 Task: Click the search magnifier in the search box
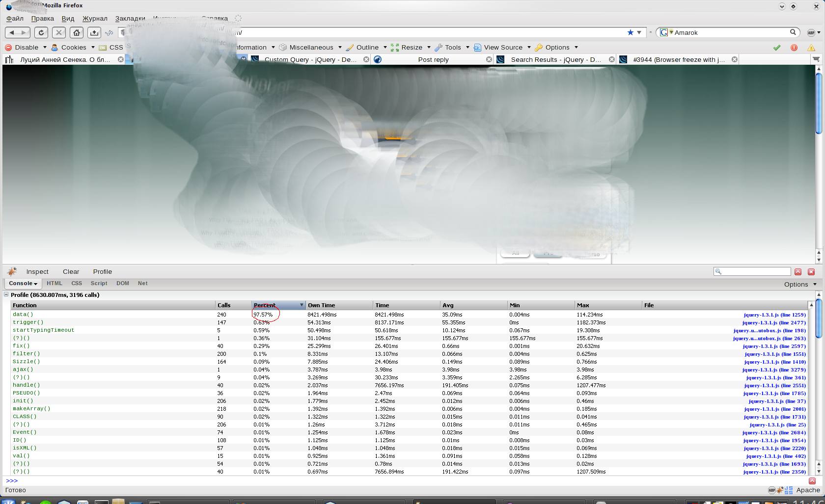793,32
